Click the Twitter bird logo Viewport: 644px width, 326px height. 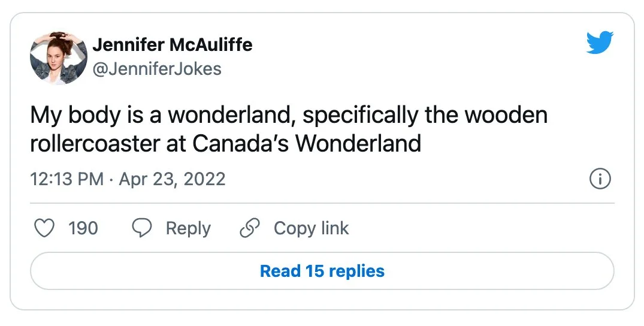600,43
